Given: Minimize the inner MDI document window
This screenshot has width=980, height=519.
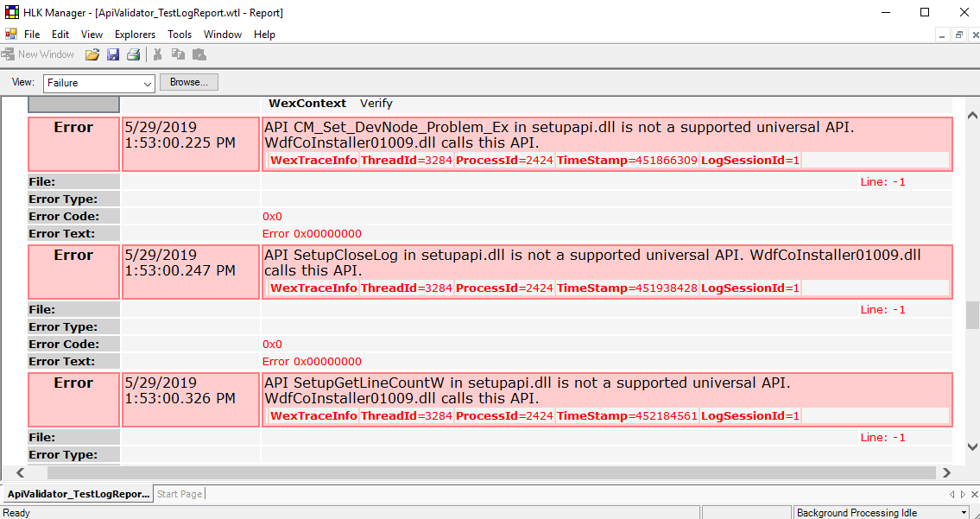Looking at the screenshot, I should pyautogui.click(x=942, y=35).
